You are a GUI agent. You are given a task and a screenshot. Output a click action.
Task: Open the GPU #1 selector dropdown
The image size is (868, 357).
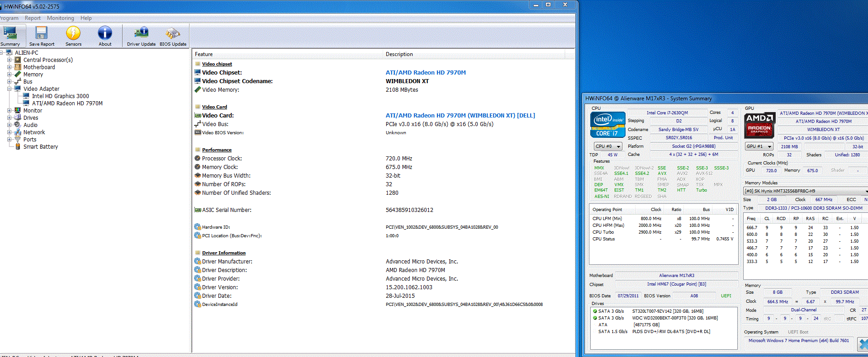point(759,146)
